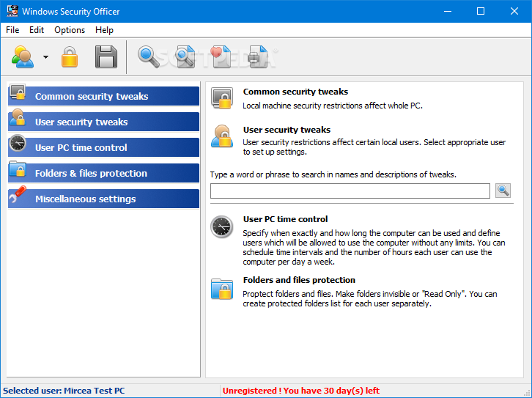
Task: Click the Windows Security Officer title bar icon
Action: coord(12,11)
